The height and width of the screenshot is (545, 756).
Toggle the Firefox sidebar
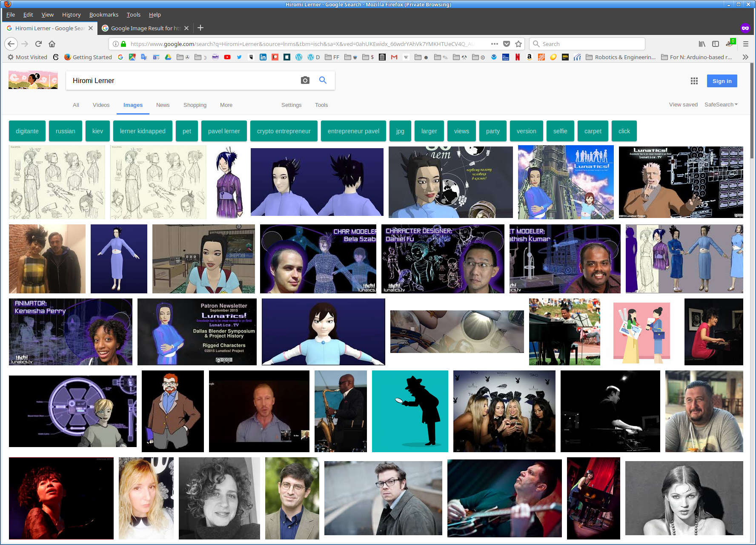(x=716, y=44)
